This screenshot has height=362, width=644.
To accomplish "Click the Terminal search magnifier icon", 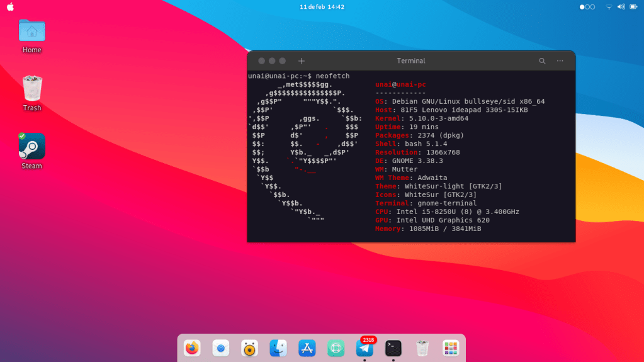I will 542,61.
